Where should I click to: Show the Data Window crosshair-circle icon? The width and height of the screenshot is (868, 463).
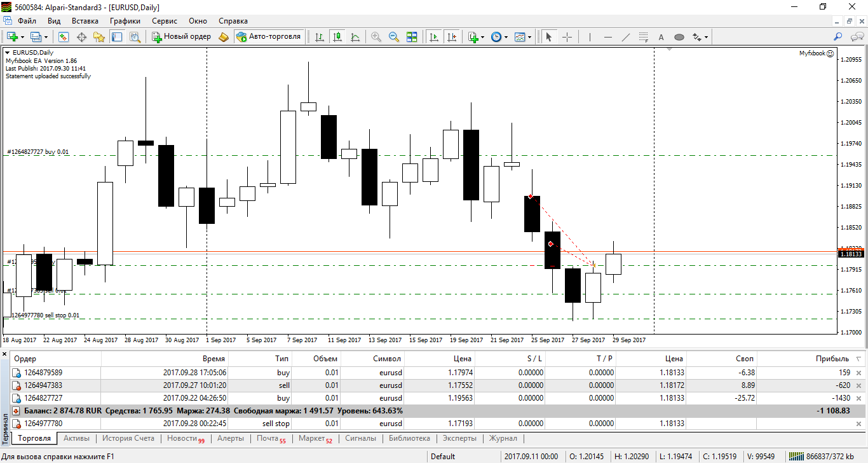point(81,37)
